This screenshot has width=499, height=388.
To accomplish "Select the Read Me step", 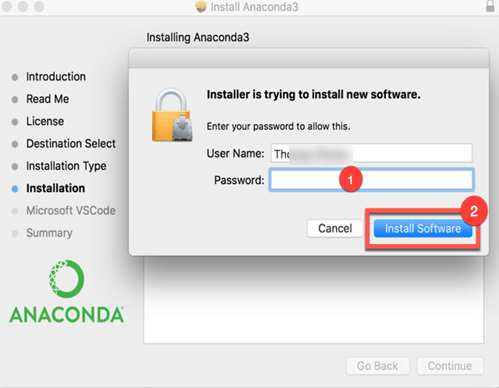I will click(48, 99).
